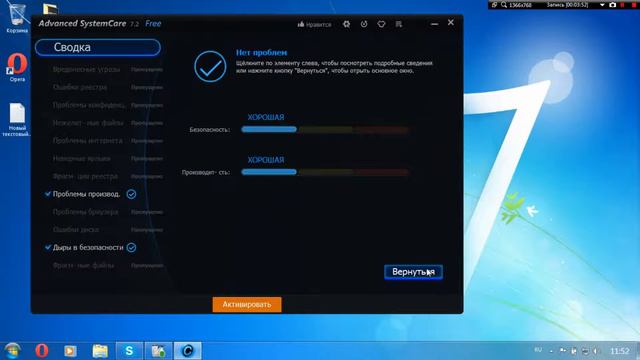Open Opera from the taskbar
The height and width of the screenshot is (360, 640).
click(x=42, y=350)
